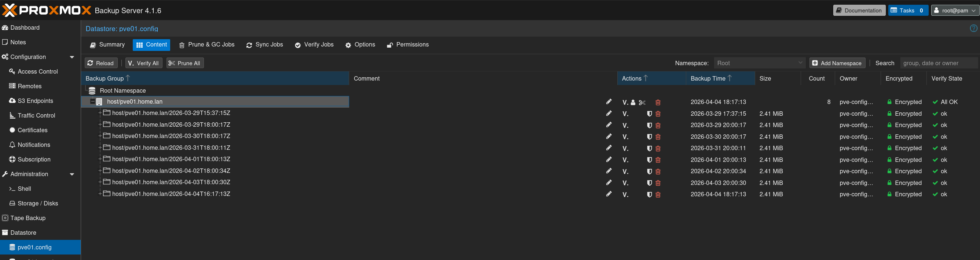Verify snapshot 2026-03-29T15:37:15Z
Screen dimensions: 980x260
point(625,114)
